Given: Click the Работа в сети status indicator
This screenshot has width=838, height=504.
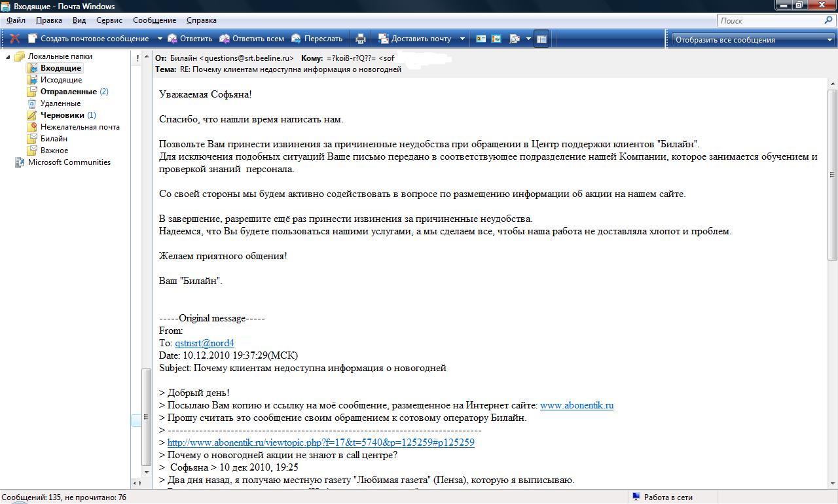Looking at the screenshot, I should coord(662,497).
